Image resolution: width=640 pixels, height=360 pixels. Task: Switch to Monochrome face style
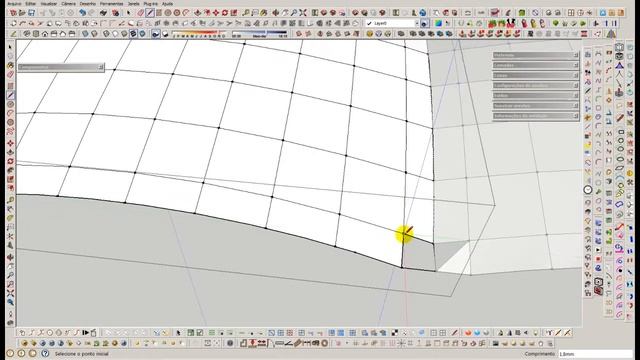(x=142, y=34)
